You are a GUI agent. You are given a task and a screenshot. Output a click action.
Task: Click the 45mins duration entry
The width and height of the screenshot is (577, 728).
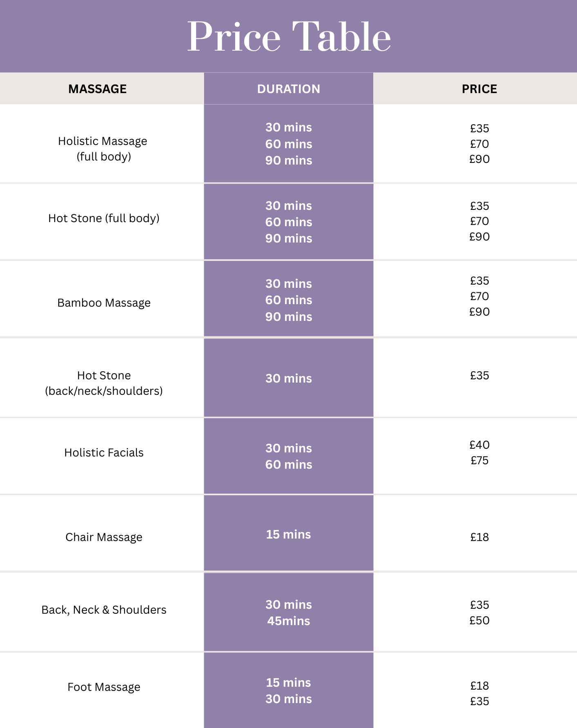tap(289, 621)
